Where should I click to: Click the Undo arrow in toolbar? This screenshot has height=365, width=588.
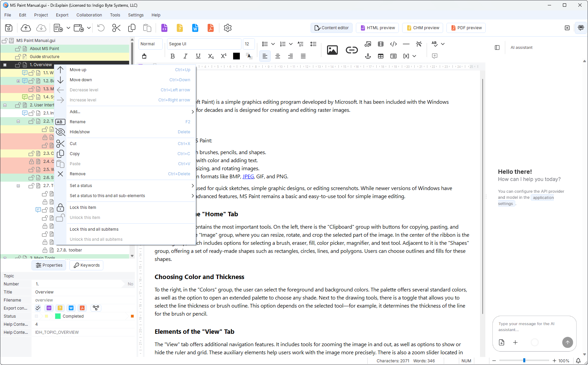tap(101, 28)
